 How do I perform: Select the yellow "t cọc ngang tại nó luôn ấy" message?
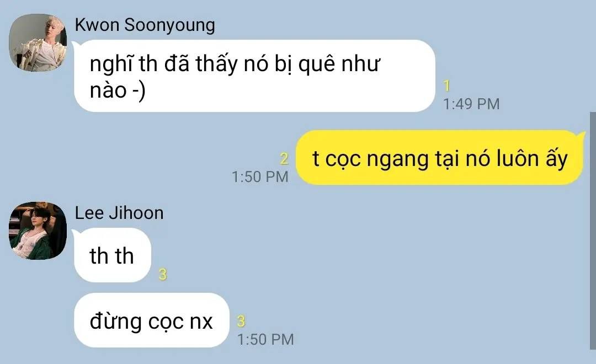point(439,158)
